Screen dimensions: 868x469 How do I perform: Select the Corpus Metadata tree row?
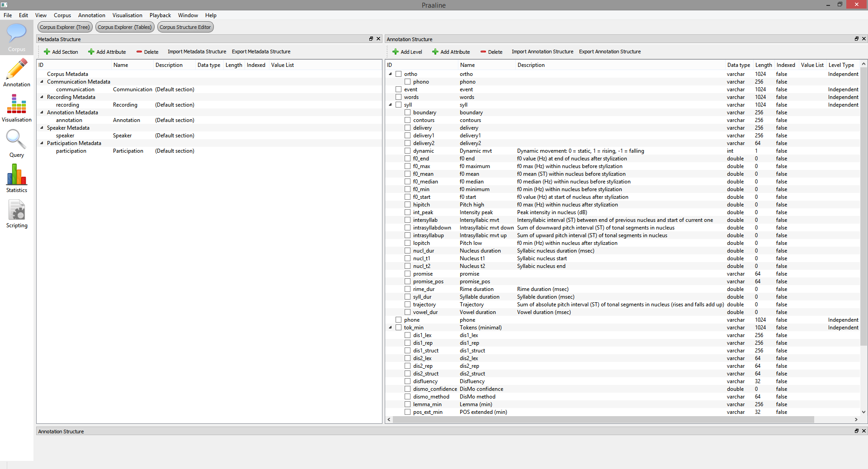tap(210, 74)
